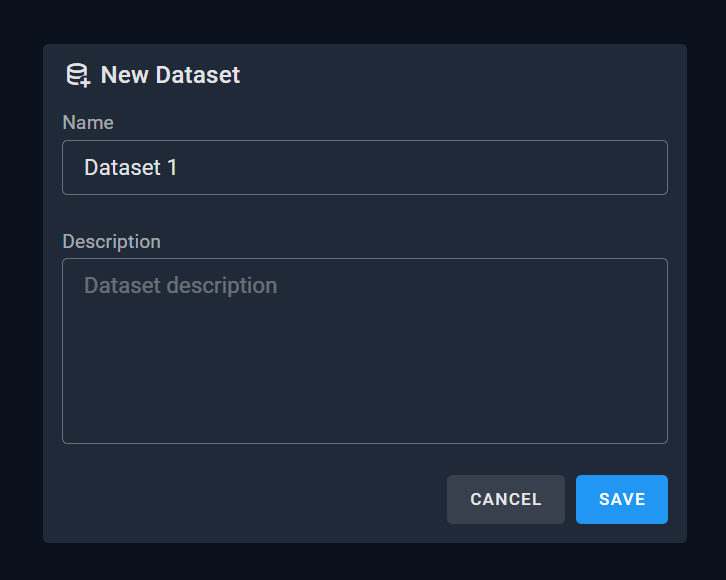Viewport: 726px width, 580px height.
Task: Click the "Dataset description" placeholder text
Action: 180,286
